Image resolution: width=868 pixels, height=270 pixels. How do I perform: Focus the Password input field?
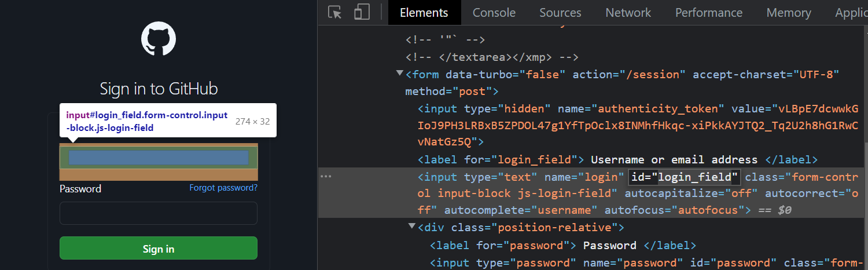click(x=159, y=213)
